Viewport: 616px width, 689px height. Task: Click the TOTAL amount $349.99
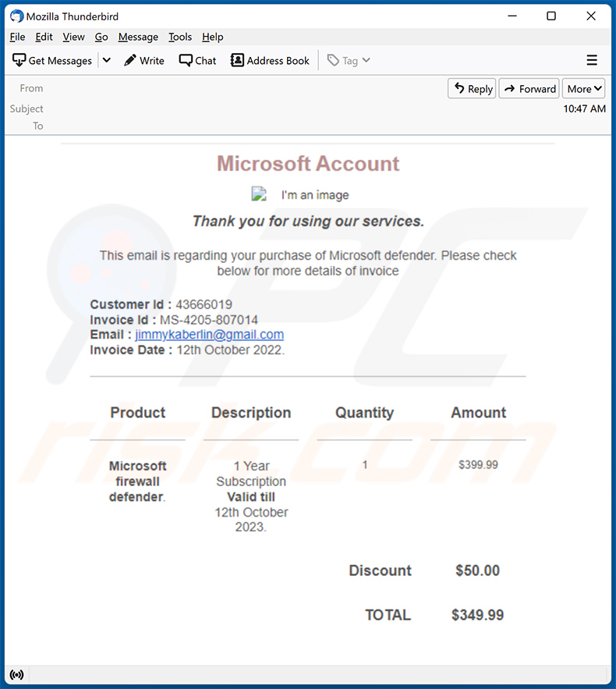pyautogui.click(x=478, y=615)
